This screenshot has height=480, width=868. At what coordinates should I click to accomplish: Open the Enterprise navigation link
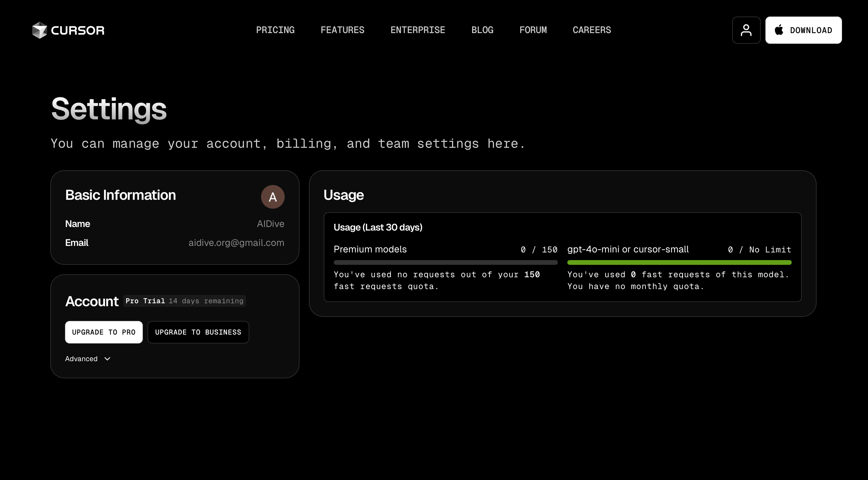(417, 30)
